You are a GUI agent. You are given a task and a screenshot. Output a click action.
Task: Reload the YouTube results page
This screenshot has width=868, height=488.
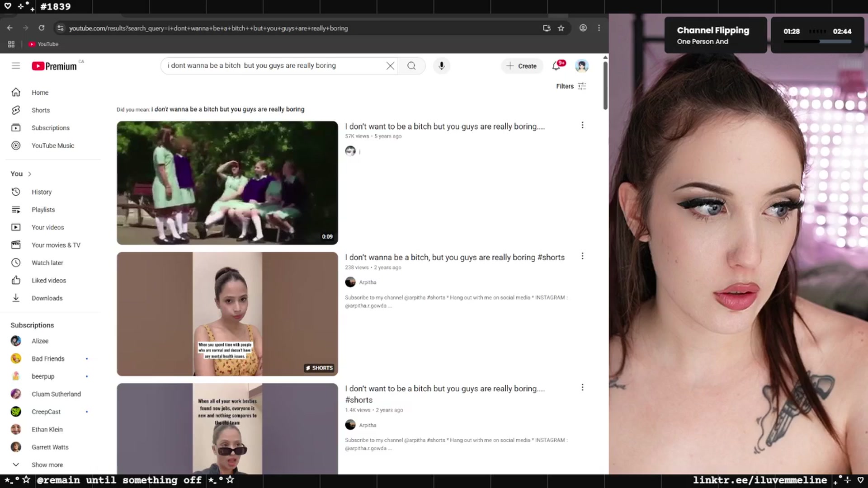point(42,28)
